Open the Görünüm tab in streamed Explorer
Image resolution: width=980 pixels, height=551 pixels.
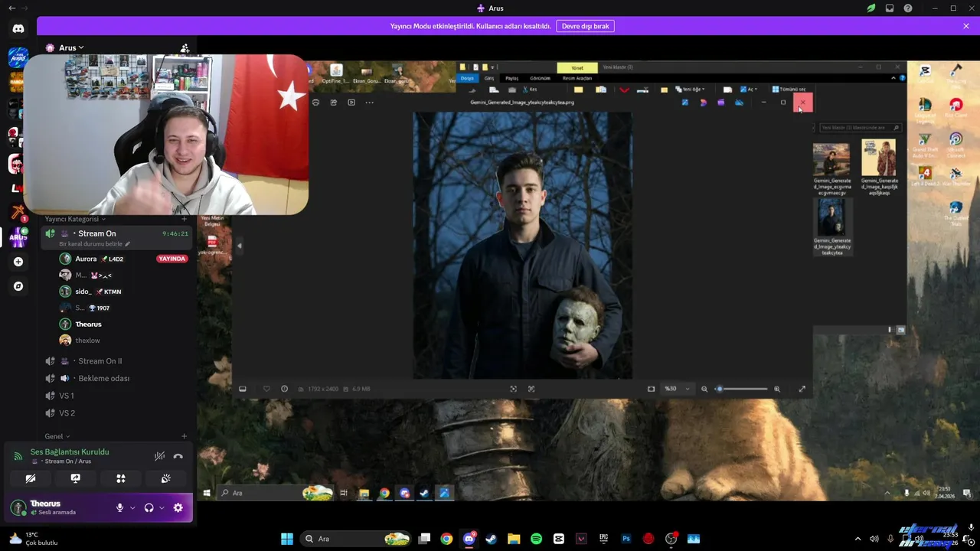pyautogui.click(x=541, y=78)
